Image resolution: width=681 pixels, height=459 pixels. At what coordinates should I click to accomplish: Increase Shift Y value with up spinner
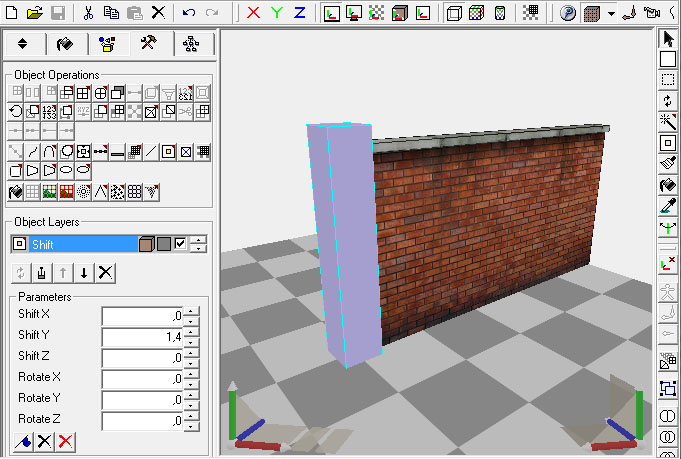[x=191, y=332]
